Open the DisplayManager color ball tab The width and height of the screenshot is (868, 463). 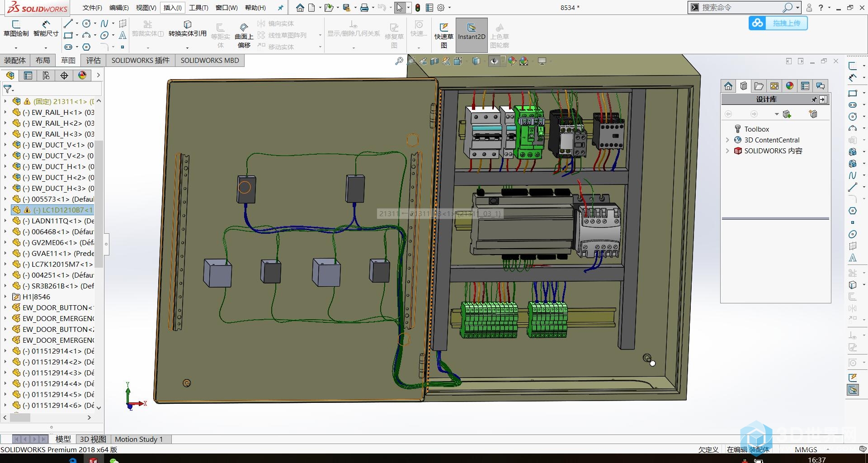click(82, 76)
